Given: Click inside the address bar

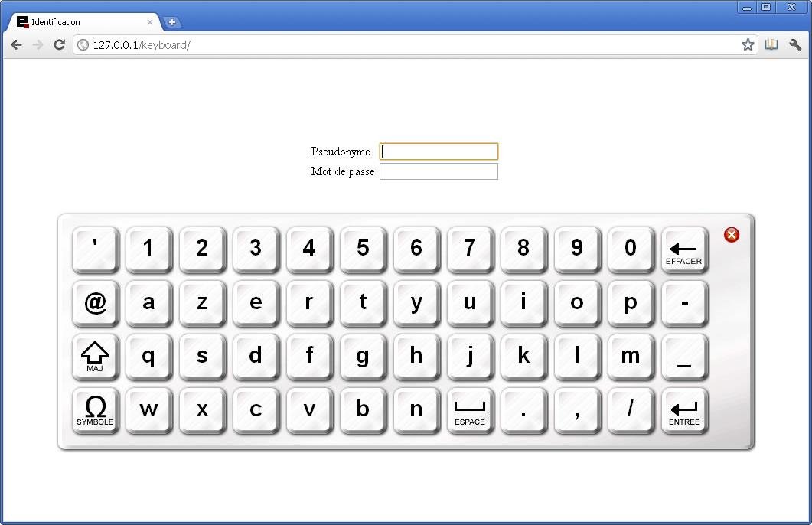Looking at the screenshot, I should click(x=306, y=44).
